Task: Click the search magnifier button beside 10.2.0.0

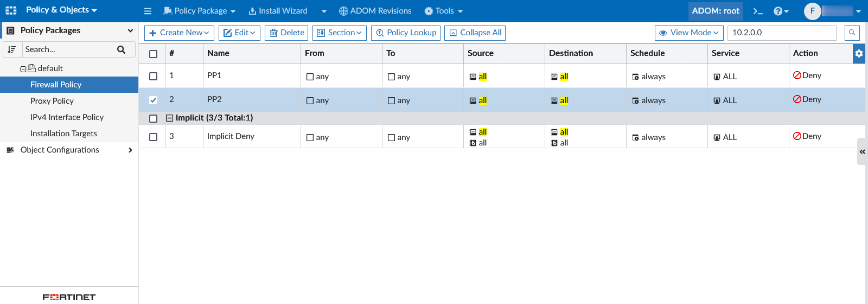Action: click(852, 33)
